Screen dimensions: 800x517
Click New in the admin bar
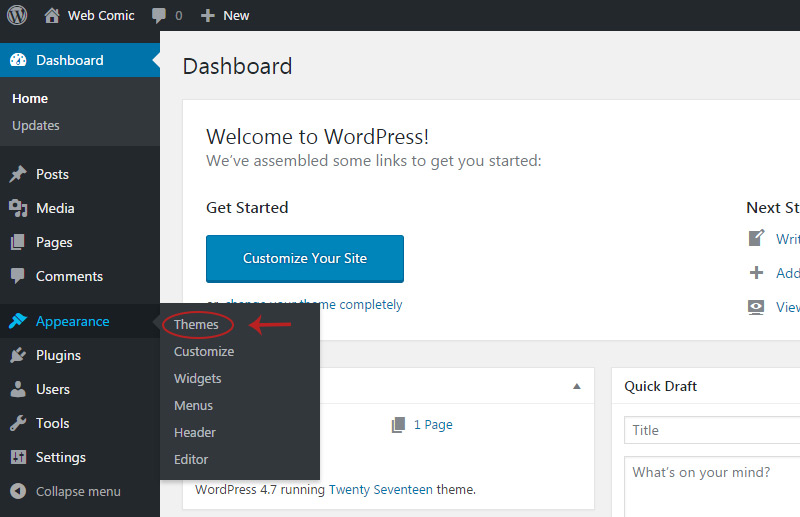tap(236, 16)
